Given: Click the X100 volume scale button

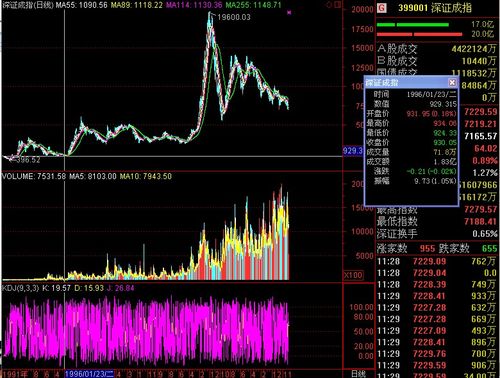Looking at the screenshot, I should (353, 275).
